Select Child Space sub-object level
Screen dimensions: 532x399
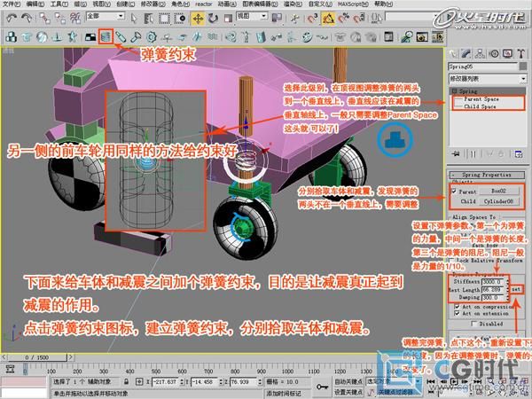click(x=480, y=106)
